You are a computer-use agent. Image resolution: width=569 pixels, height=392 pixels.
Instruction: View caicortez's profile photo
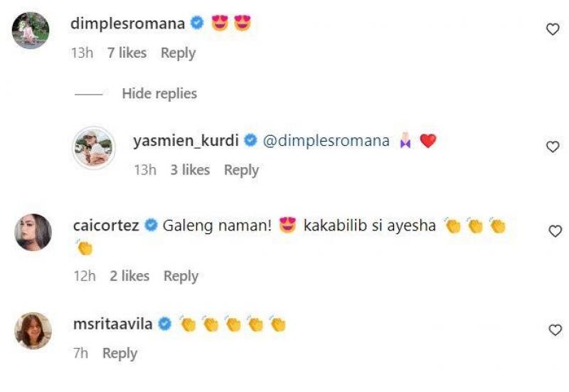pyautogui.click(x=33, y=233)
